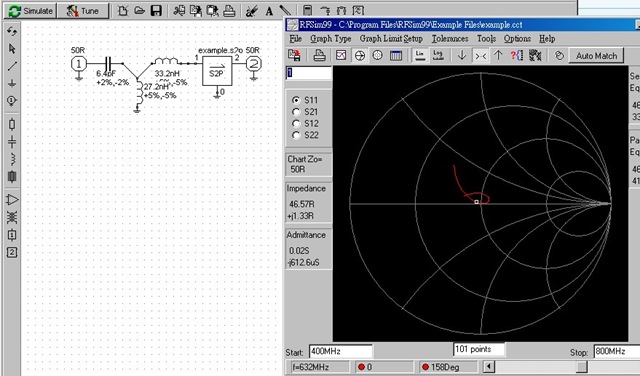Screen dimensions: 640x376
Task: Click the 101 points field
Action: 479,349
